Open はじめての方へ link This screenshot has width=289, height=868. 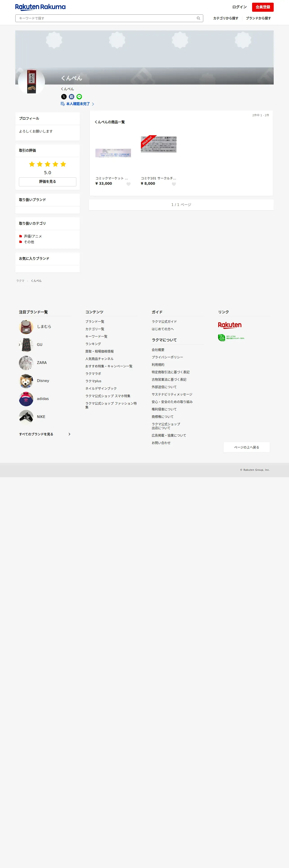(163, 329)
